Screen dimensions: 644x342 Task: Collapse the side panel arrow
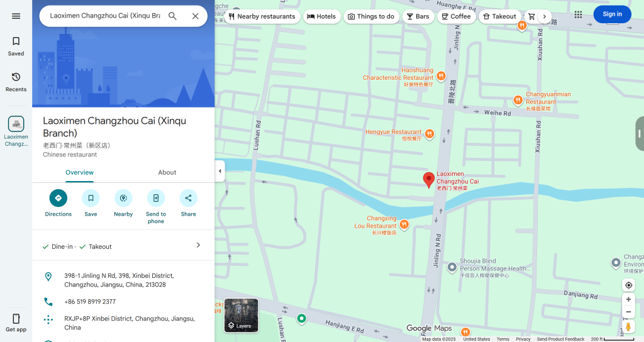click(x=219, y=171)
